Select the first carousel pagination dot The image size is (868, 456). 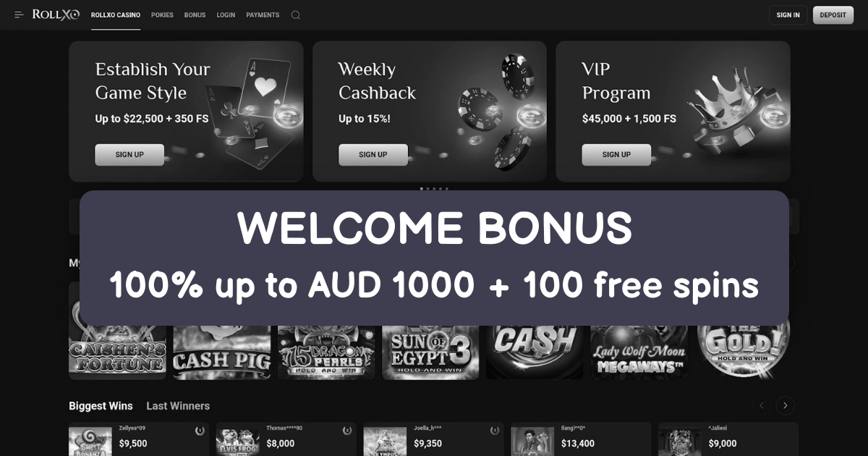pyautogui.click(x=422, y=188)
